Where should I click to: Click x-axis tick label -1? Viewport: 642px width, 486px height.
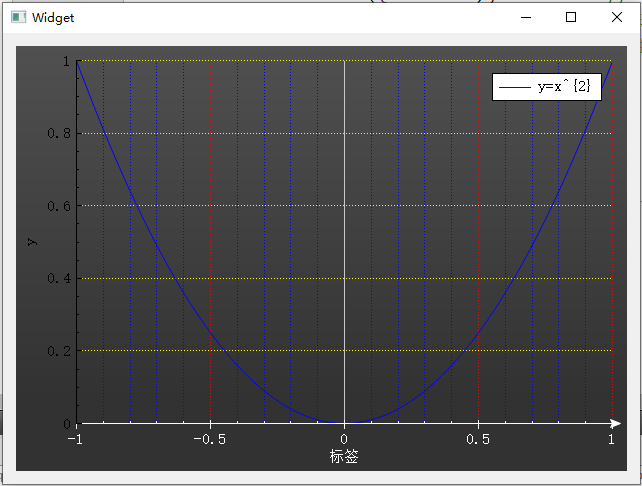tap(75, 439)
